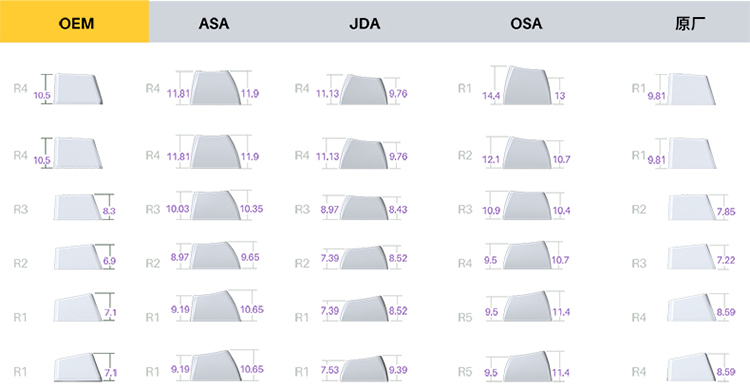The image size is (750, 387).
Task: Switch to the ASA tab
Action: [213, 23]
